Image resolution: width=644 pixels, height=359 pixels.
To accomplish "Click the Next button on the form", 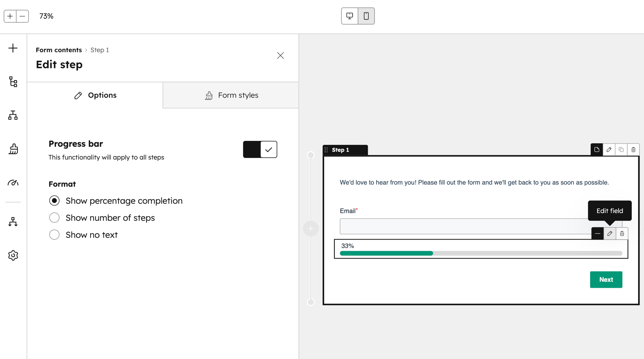I will 606,279.
